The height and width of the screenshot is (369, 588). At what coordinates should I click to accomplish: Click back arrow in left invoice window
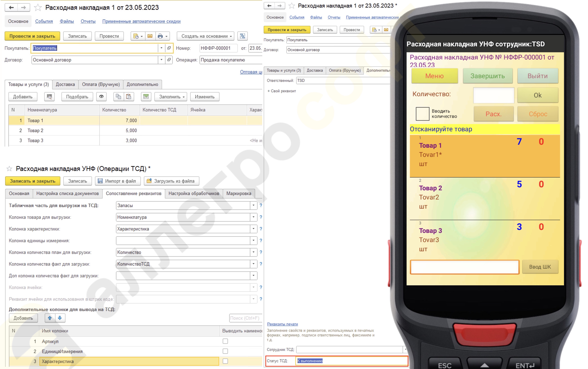[x=11, y=8]
